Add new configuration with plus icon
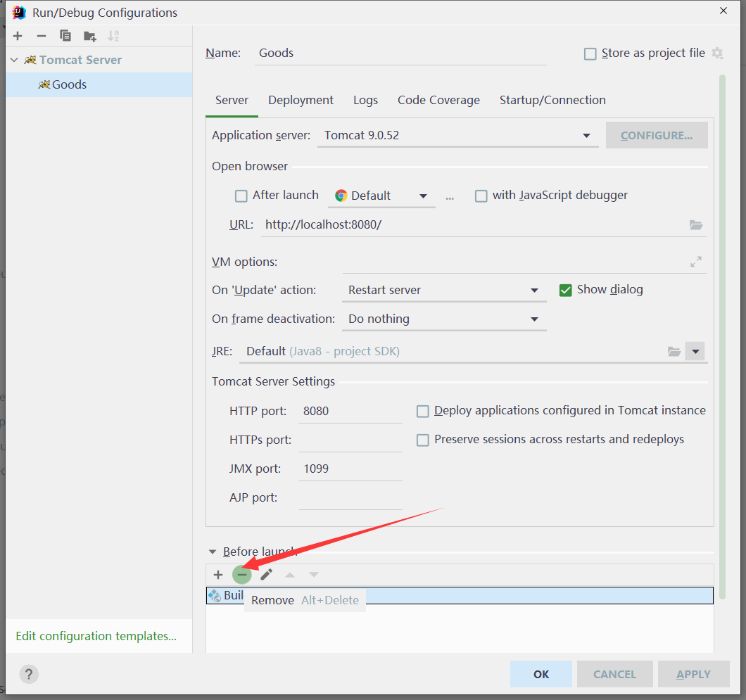 [x=18, y=36]
